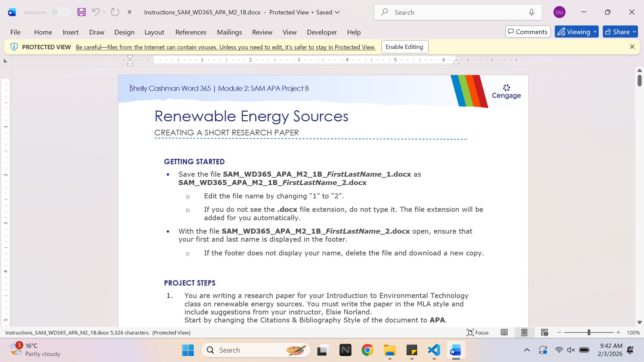
Task: Click the Focus mode button in status bar
Action: tap(478, 333)
